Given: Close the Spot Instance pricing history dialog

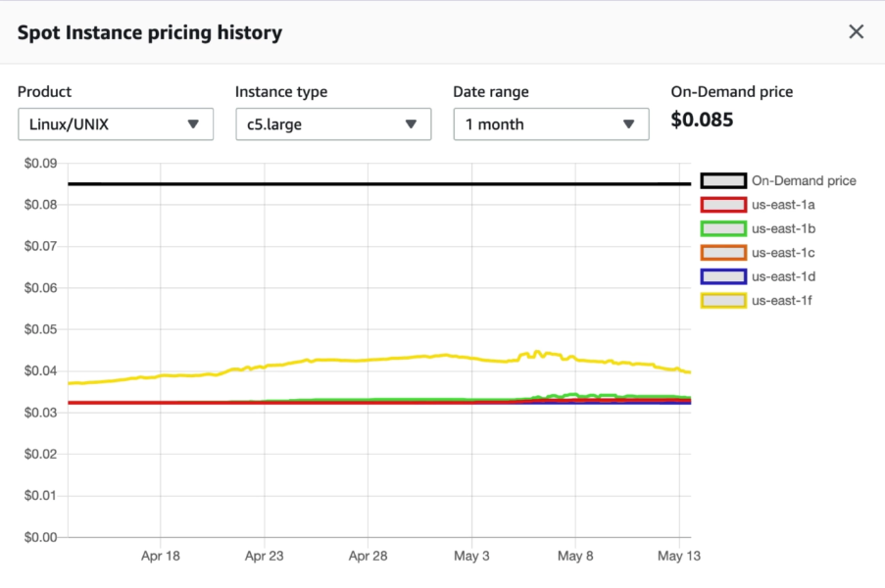Looking at the screenshot, I should [x=856, y=32].
